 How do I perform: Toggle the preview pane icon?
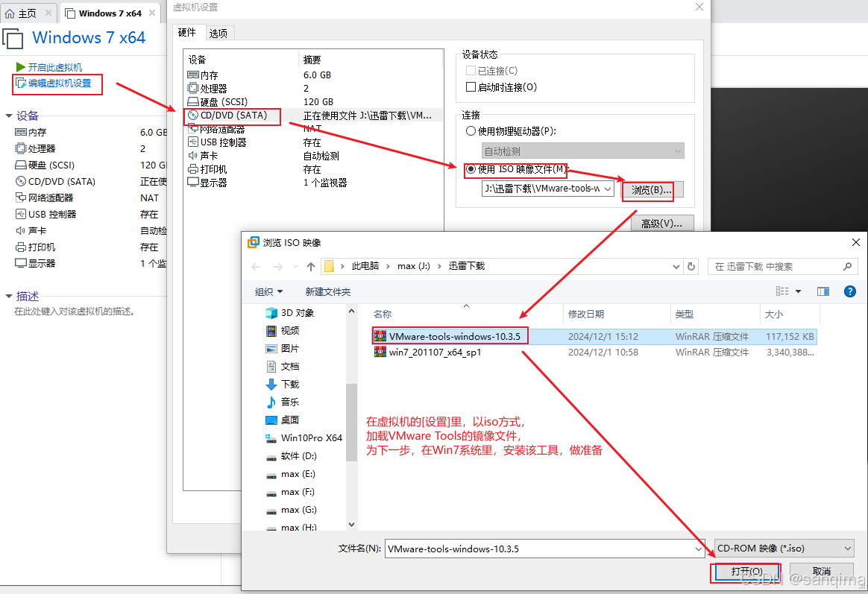(x=823, y=291)
